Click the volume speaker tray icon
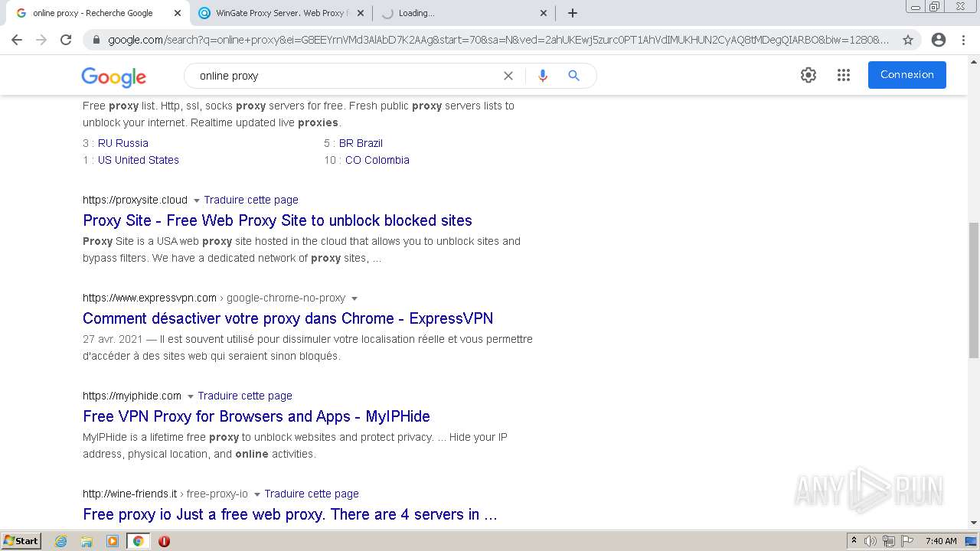The image size is (980, 551). click(x=871, y=541)
